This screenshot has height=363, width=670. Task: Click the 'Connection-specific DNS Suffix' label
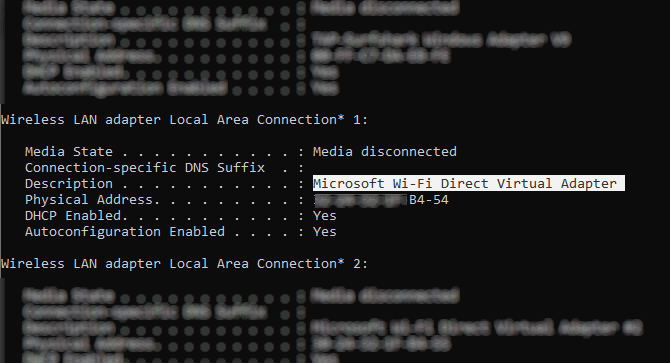click(145, 167)
